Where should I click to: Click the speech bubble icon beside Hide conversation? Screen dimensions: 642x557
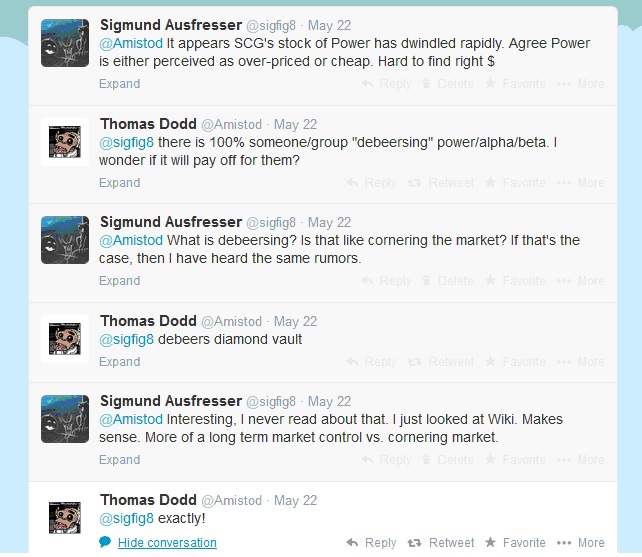(x=105, y=542)
